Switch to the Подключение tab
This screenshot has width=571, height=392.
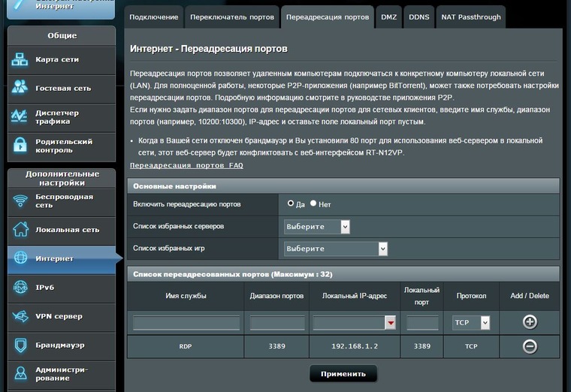[x=154, y=17]
